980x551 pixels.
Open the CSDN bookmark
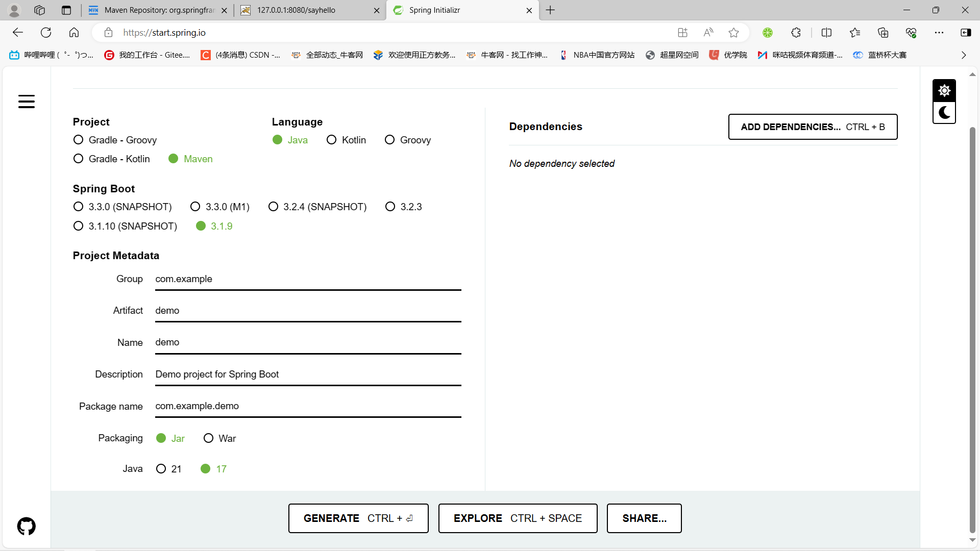coord(240,55)
